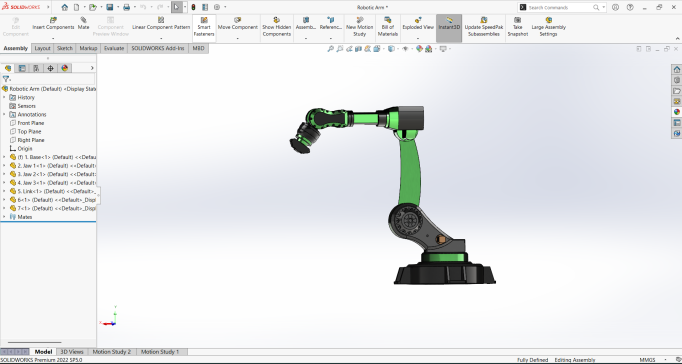Switch to the Sketch ribbon tab
Screen dimensions: 682x364
pos(65,48)
